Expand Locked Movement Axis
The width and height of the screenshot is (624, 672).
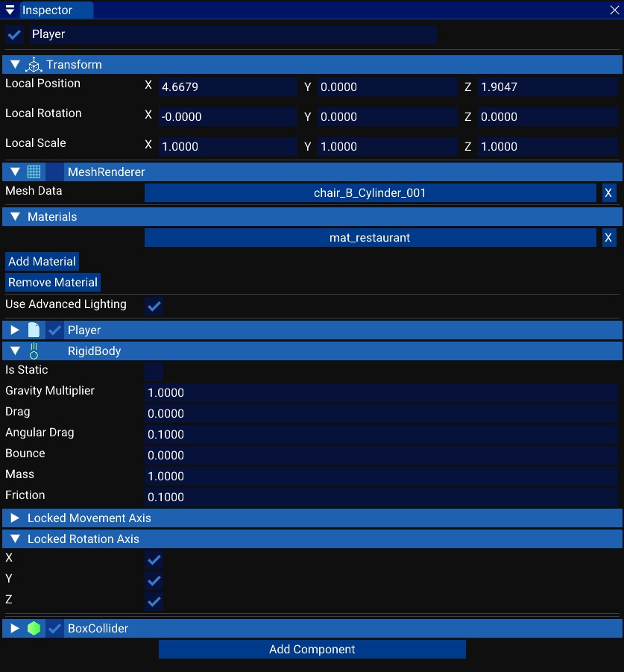click(15, 518)
